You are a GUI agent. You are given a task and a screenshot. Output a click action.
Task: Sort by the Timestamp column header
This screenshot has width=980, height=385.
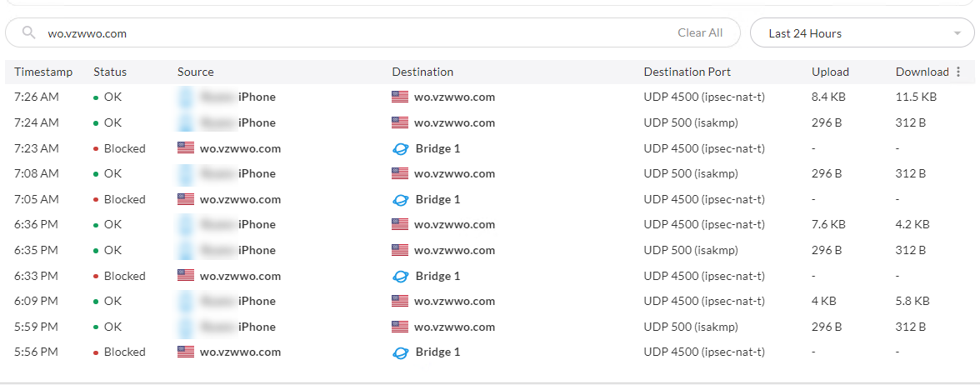click(x=43, y=72)
